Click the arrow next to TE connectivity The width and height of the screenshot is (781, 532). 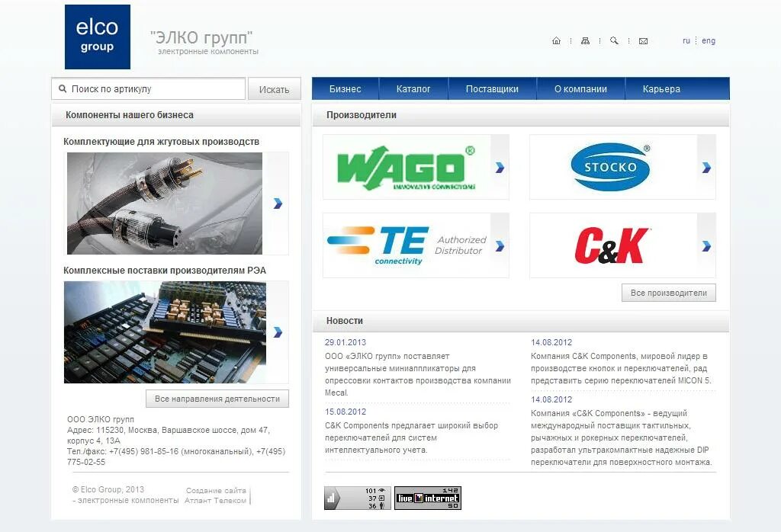500,245
